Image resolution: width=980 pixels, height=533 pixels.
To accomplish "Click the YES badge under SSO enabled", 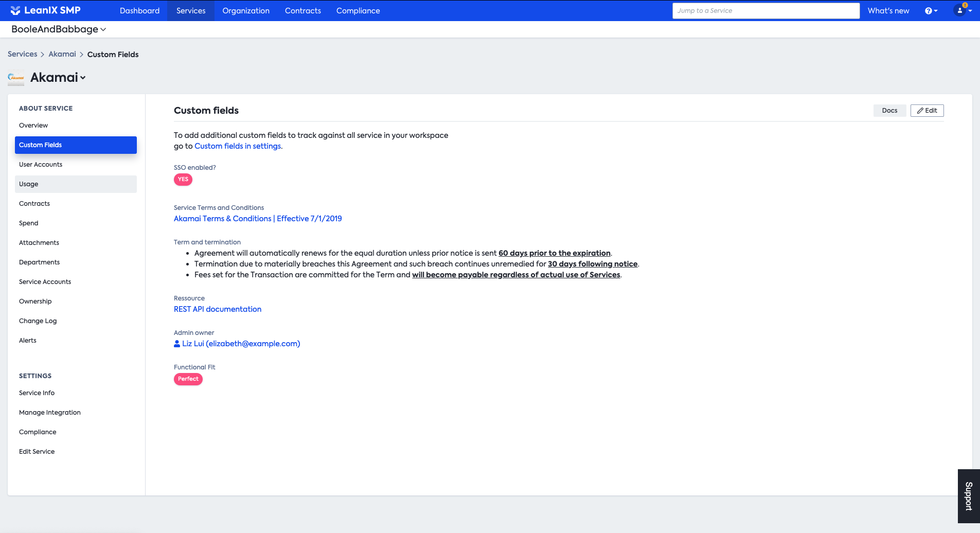I will click(183, 180).
